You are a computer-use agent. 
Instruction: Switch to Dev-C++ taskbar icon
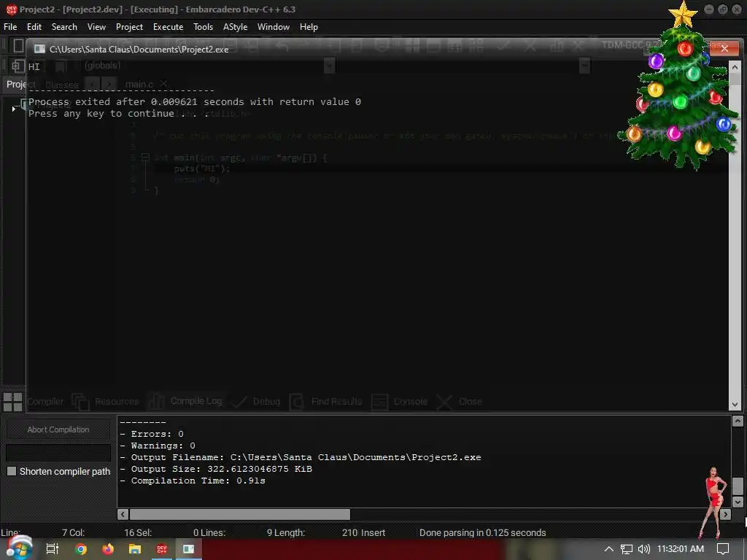click(x=162, y=549)
